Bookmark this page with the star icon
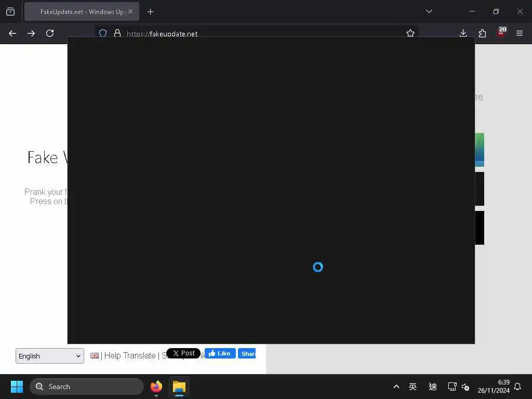The image size is (532, 399). coord(410,33)
